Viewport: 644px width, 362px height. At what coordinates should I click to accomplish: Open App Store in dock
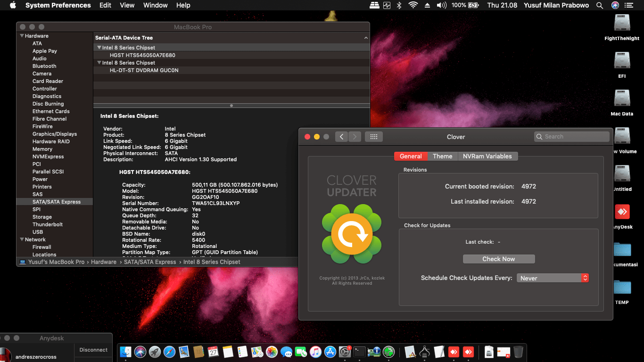pyautogui.click(x=330, y=352)
